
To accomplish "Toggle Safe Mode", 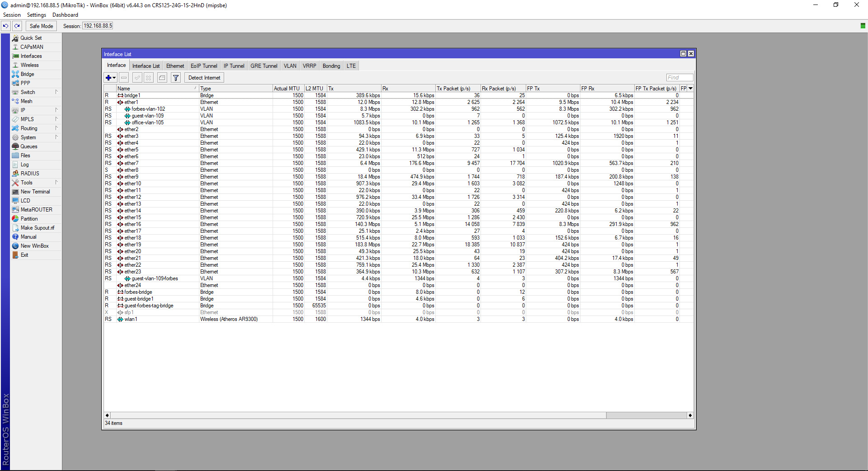I will (41, 26).
